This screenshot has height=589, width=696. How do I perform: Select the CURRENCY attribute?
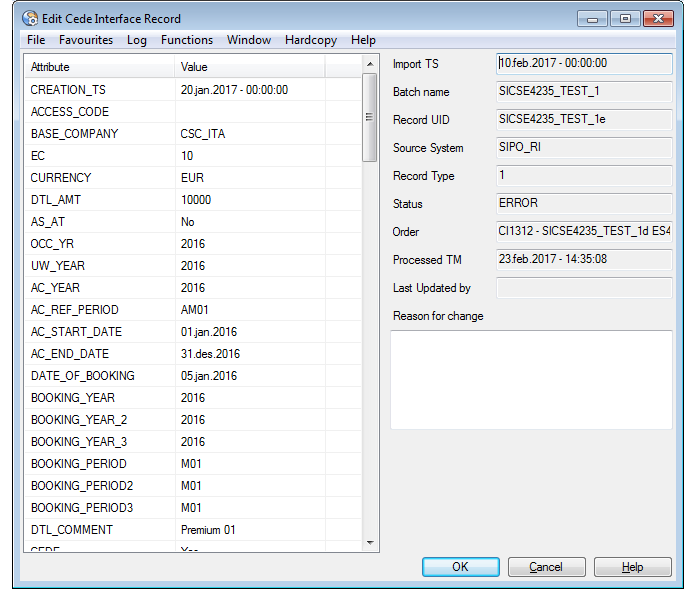tap(61, 178)
